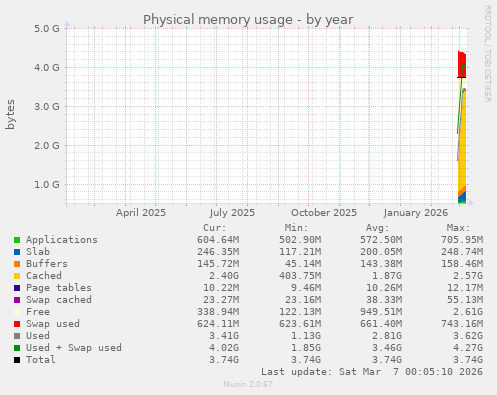
Task: Click the dark green Used + Swap swatch
Action: click(17, 348)
